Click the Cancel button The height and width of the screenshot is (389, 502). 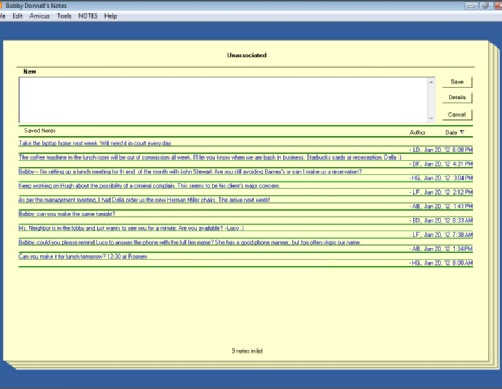pos(457,115)
